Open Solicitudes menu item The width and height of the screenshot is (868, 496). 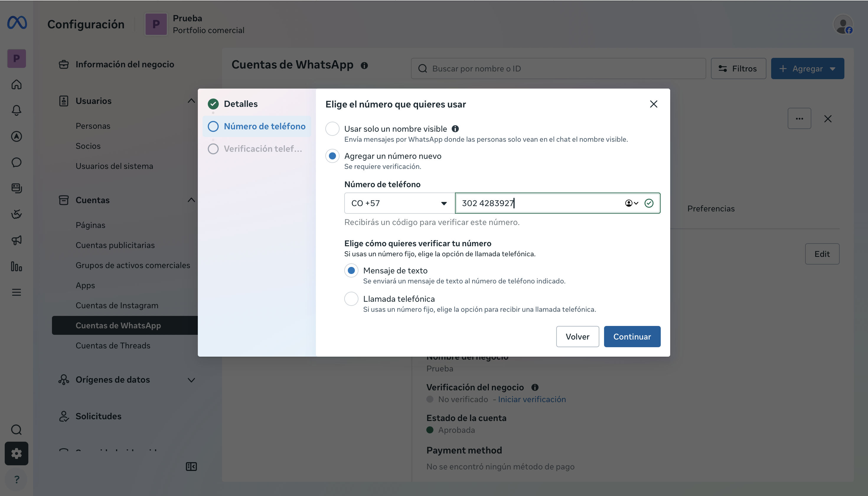(x=98, y=416)
